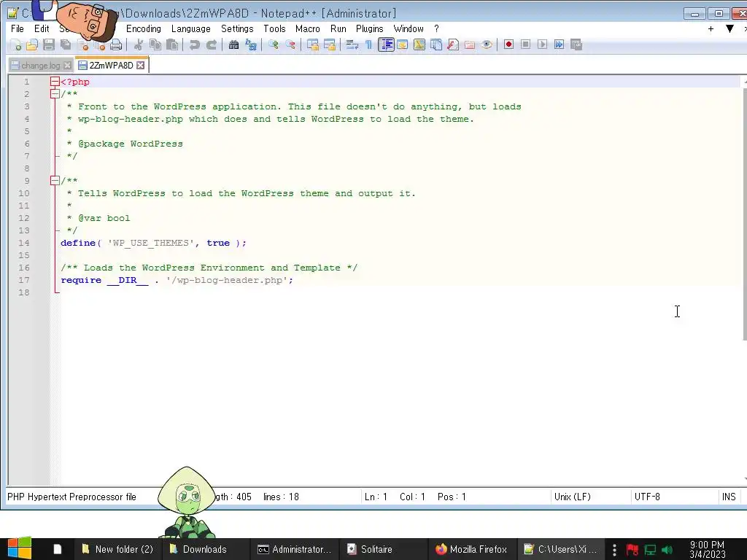Screen dimensions: 747x560
Task: Redo the action via toolbar arrow
Action: pos(211,44)
